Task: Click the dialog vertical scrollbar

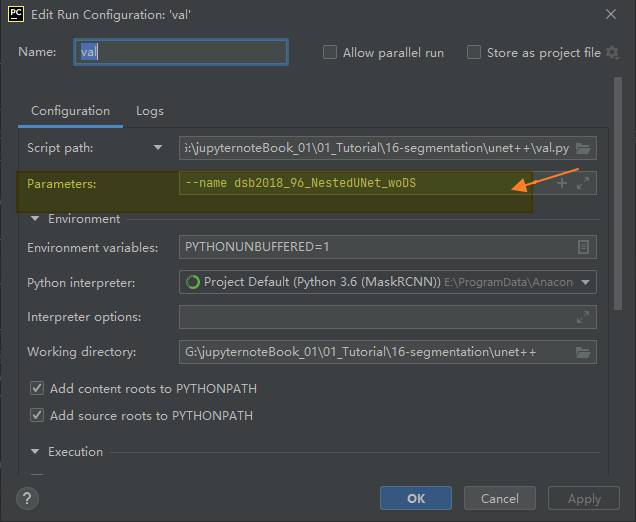Action: point(618,194)
